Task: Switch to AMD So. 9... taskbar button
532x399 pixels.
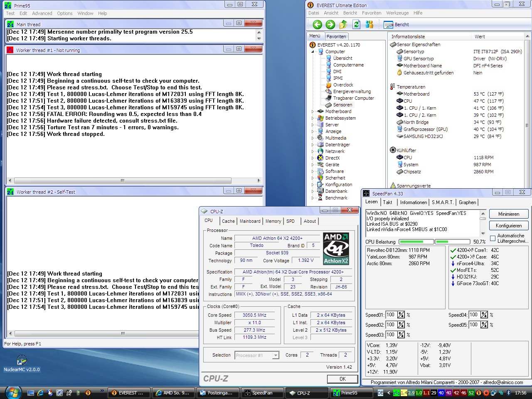Action: (173, 393)
